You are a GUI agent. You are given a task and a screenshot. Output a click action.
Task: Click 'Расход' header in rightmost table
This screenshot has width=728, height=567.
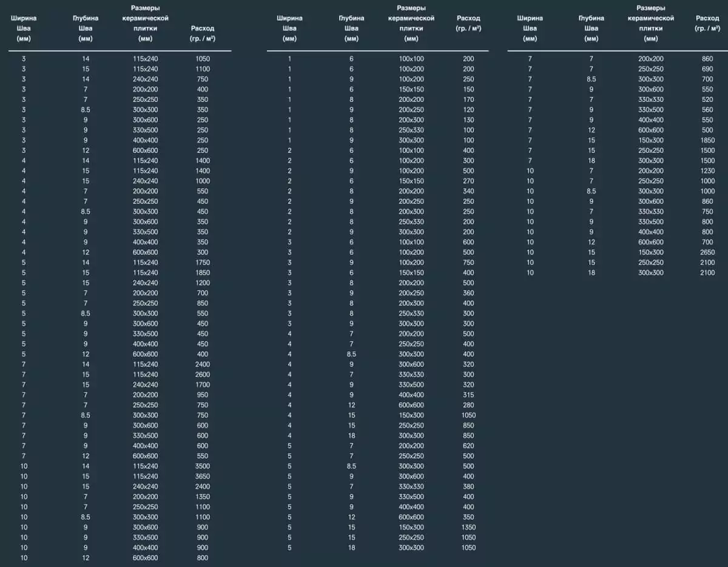click(x=707, y=23)
